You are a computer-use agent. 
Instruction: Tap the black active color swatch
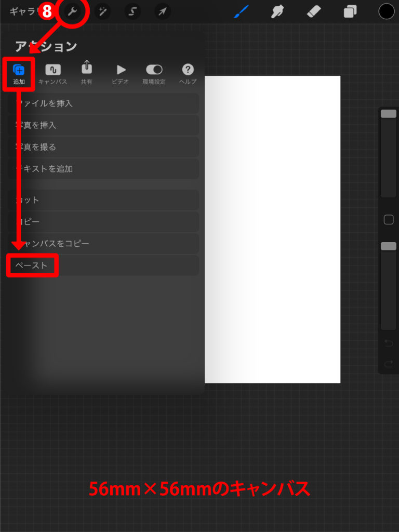(387, 11)
